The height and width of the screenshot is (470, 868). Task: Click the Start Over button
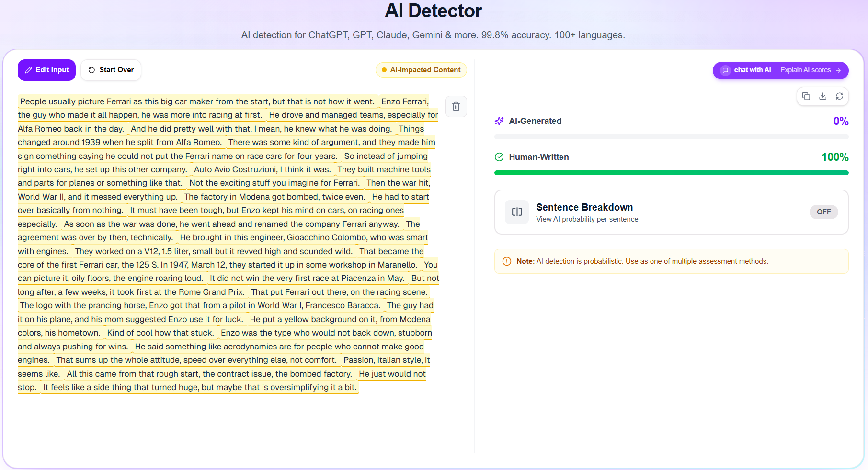(x=111, y=70)
